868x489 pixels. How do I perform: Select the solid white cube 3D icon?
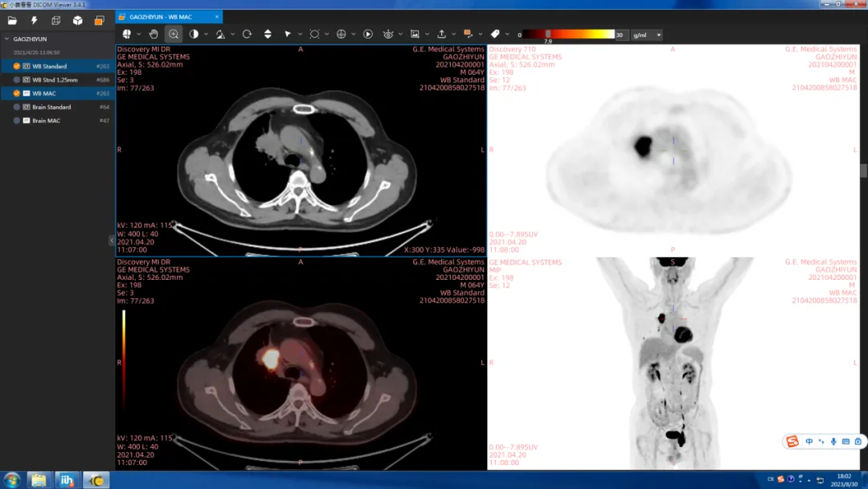click(x=77, y=21)
